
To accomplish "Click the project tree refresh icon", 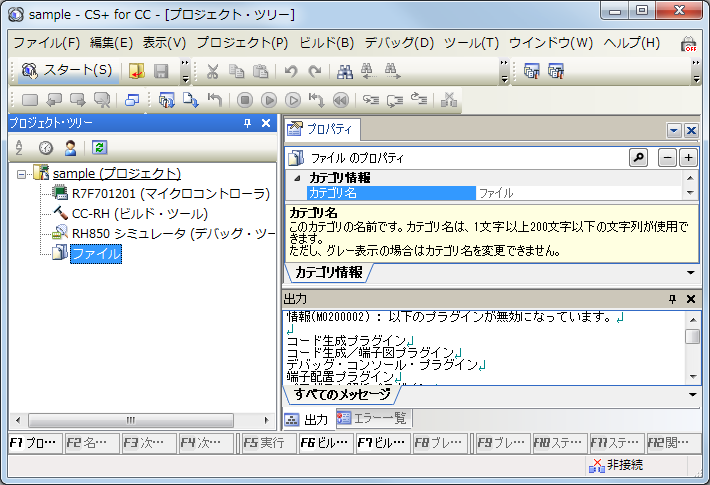I will pyautogui.click(x=99, y=148).
